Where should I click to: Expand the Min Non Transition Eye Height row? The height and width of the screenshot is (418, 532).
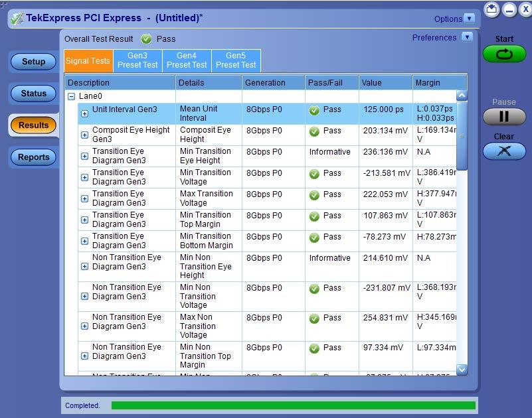coord(84,267)
